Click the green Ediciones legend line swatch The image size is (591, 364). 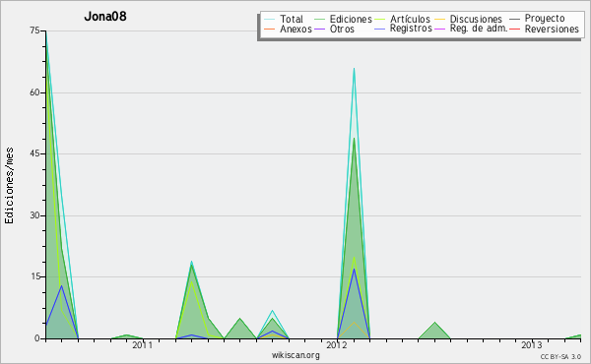coord(319,20)
